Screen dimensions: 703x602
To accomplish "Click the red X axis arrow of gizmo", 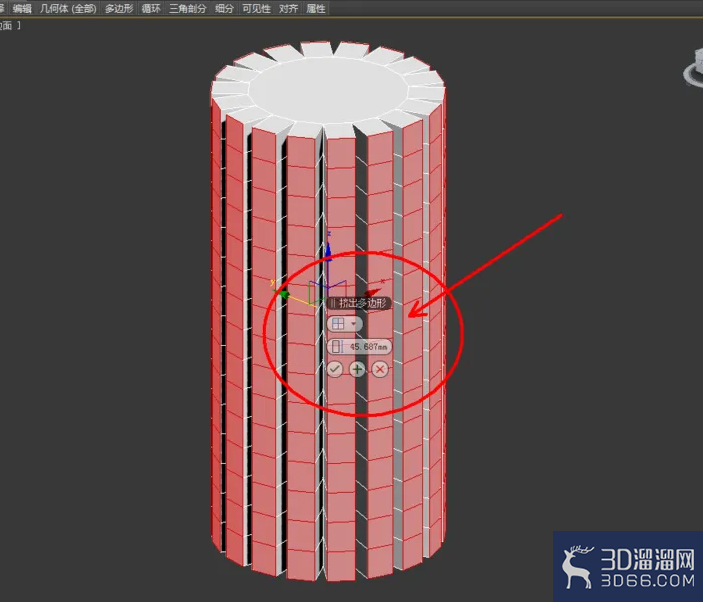I will point(372,293).
